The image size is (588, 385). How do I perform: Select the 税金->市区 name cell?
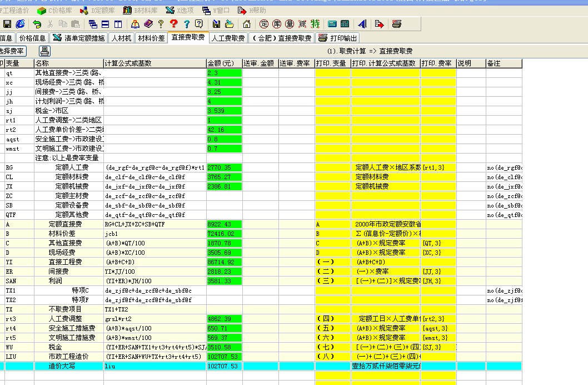pos(68,111)
